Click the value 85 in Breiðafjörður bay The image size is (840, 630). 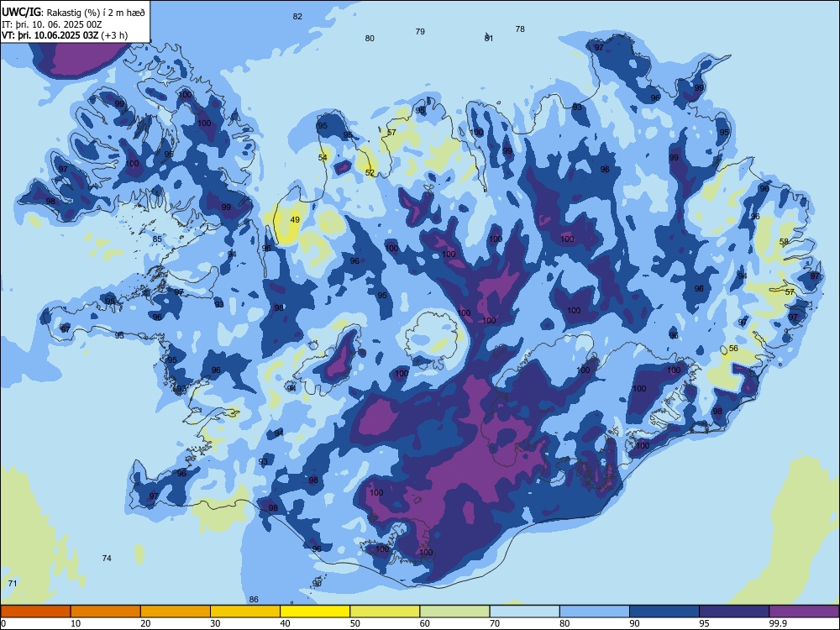click(157, 239)
